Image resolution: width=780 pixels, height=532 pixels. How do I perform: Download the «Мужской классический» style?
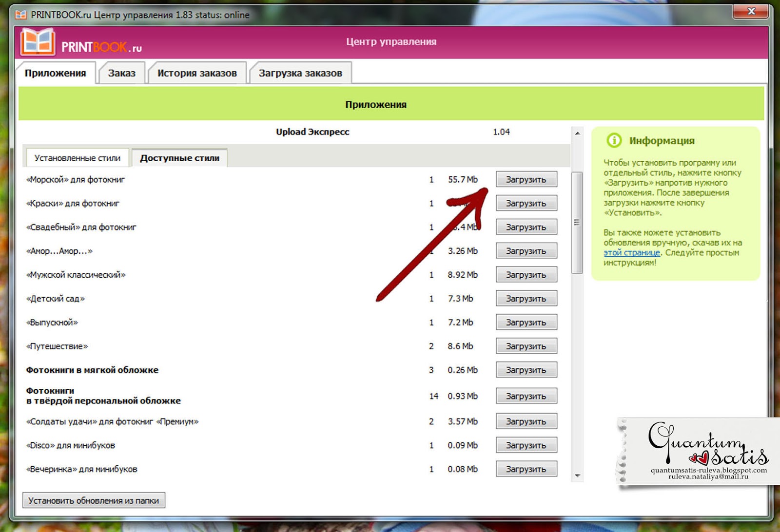(526, 275)
